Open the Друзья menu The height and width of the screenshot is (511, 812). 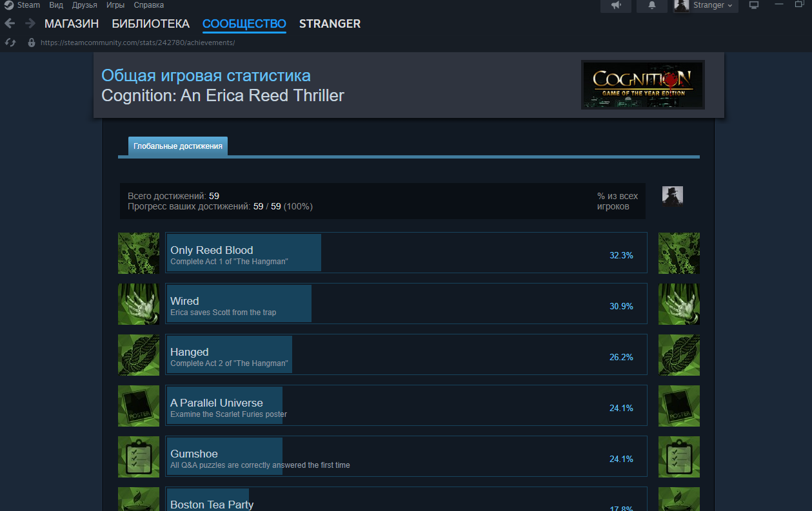(x=84, y=5)
